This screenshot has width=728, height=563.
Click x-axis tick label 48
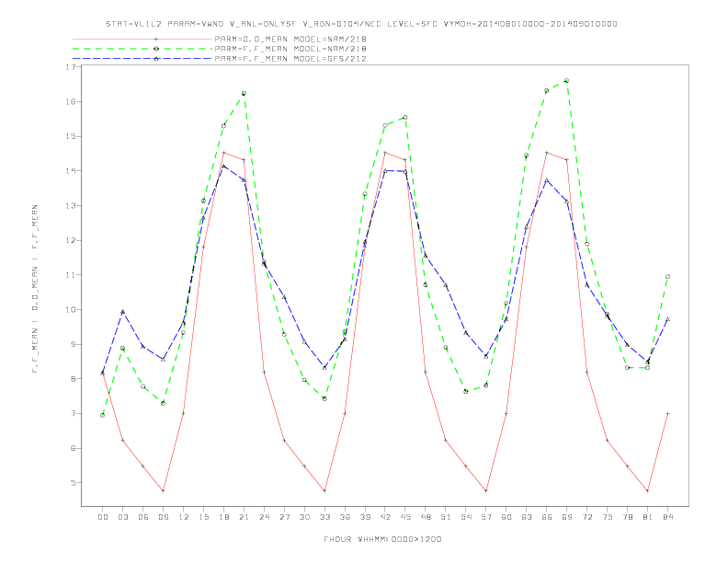pos(426,517)
